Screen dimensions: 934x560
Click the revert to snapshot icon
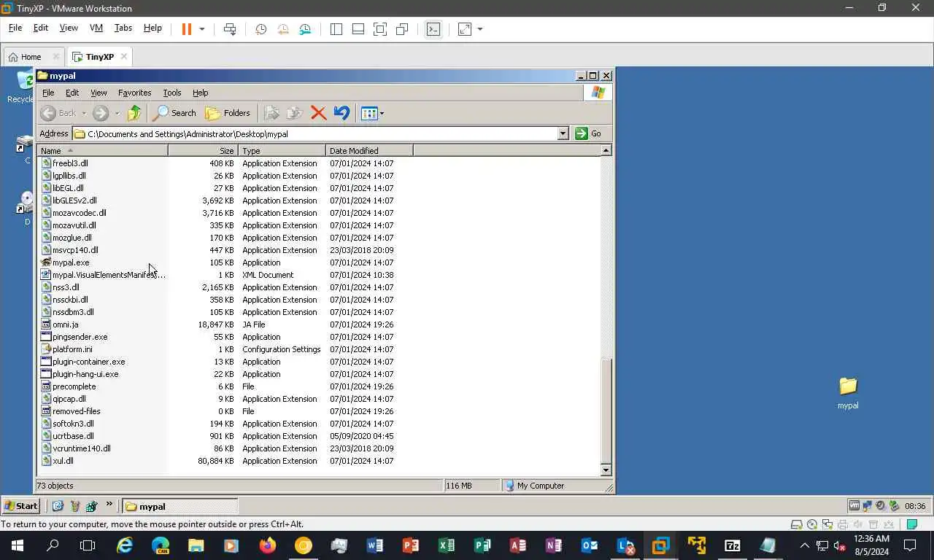283,29
